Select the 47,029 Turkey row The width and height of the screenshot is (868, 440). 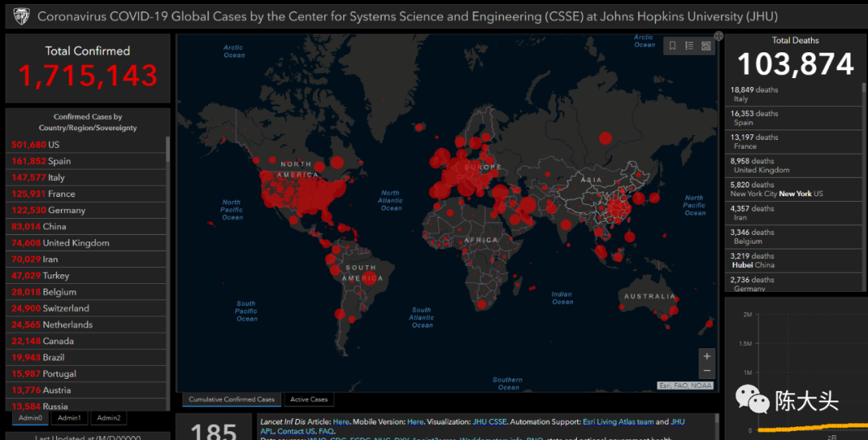pyautogui.click(x=86, y=275)
